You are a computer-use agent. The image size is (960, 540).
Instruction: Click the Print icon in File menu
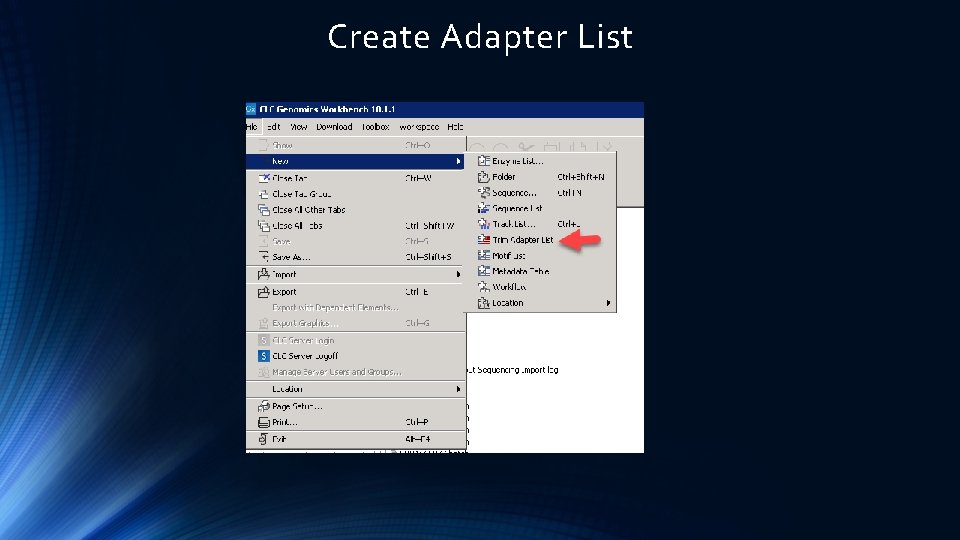click(264, 422)
